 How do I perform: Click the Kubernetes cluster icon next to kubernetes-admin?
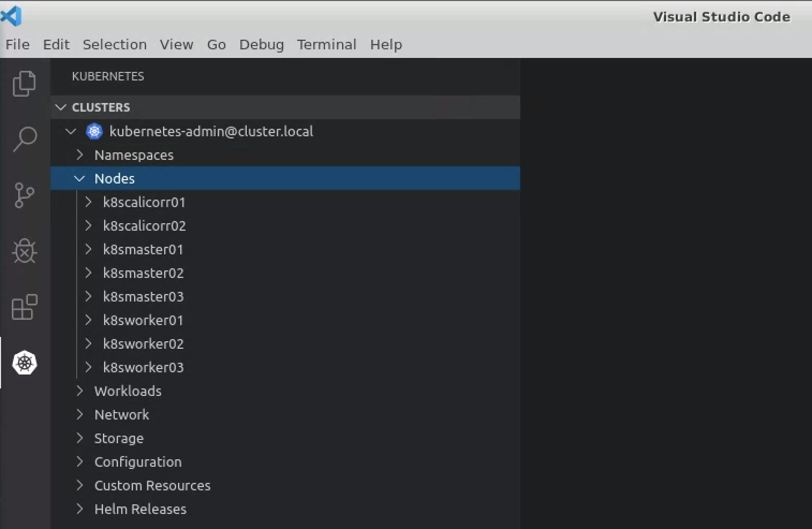tap(94, 131)
